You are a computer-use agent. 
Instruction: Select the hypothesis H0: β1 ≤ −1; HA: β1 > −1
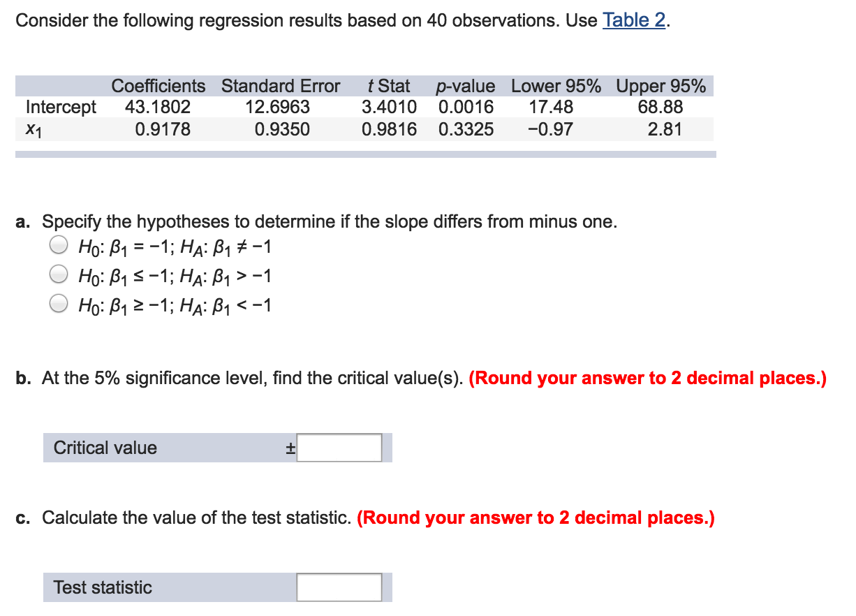(59, 275)
